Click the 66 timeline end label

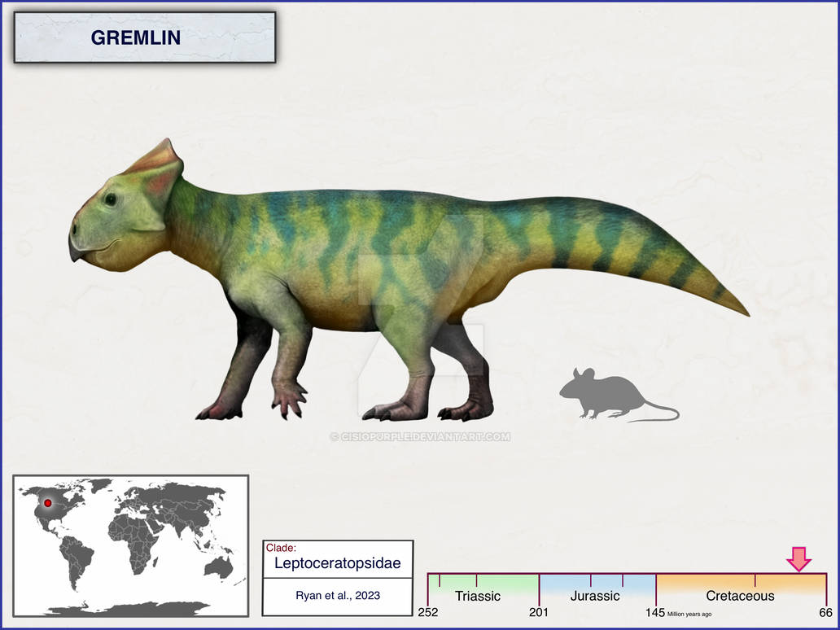825,612
